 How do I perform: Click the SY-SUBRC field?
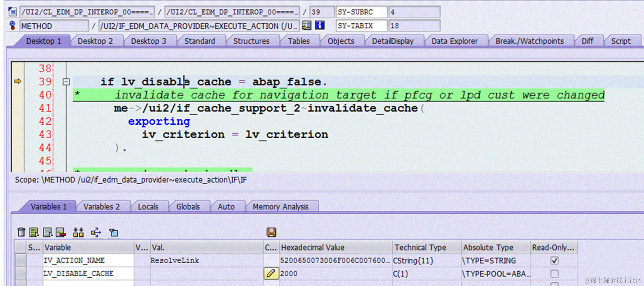[361, 12]
